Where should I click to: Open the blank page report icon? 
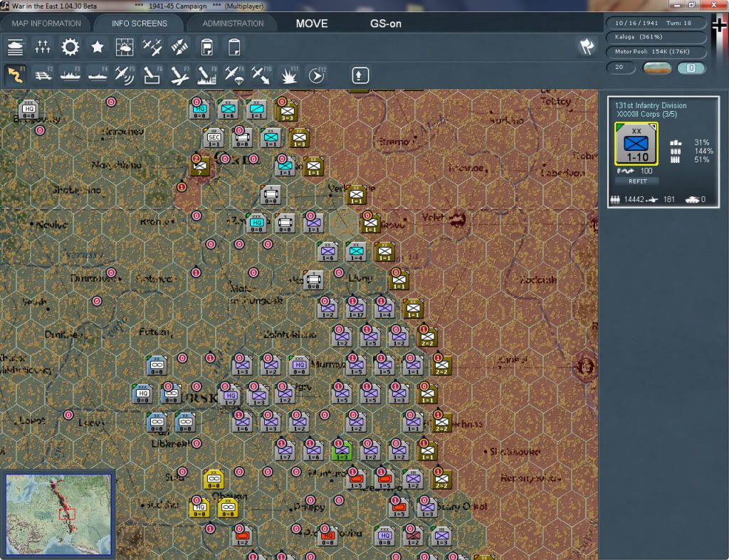coord(234,47)
